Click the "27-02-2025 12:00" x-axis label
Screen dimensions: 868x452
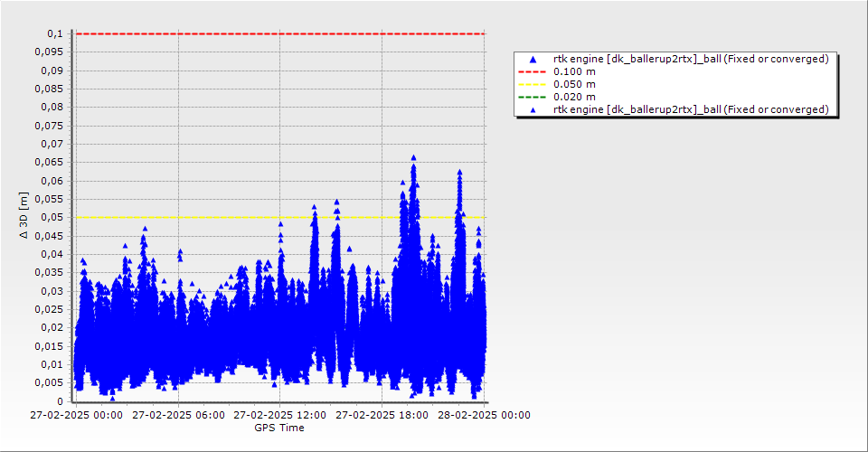click(280, 415)
